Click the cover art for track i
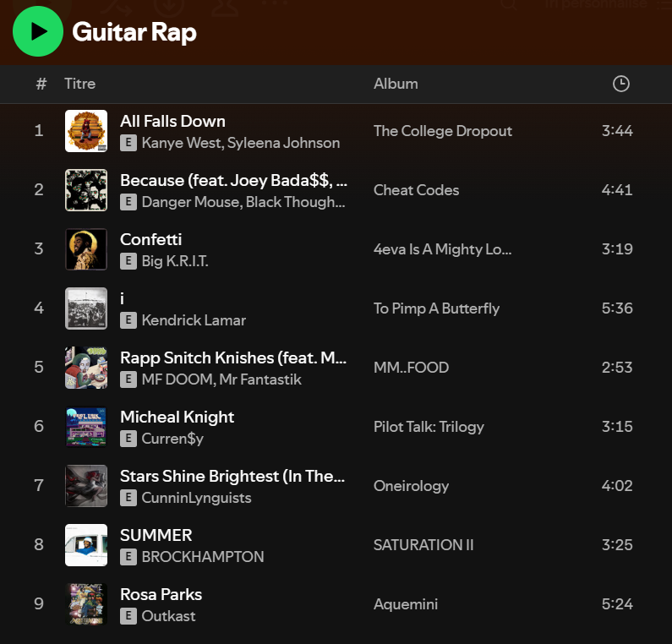 [x=86, y=308]
